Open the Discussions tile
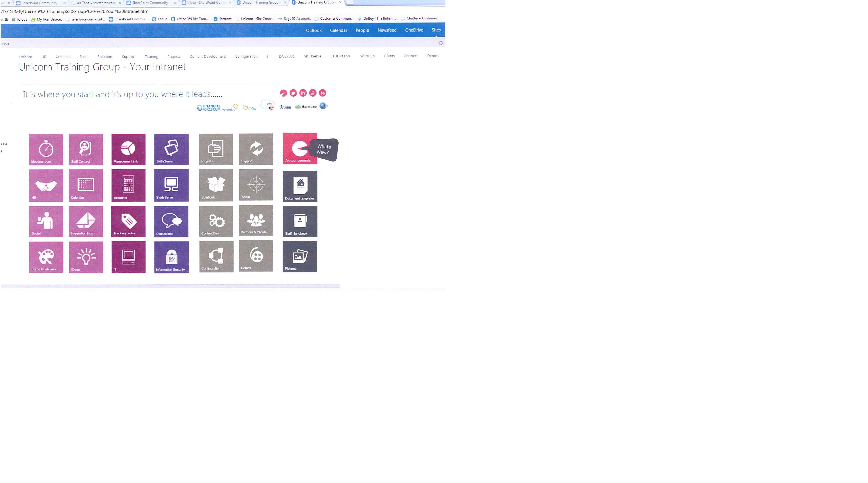This screenshot has width=868, height=483. [171, 222]
